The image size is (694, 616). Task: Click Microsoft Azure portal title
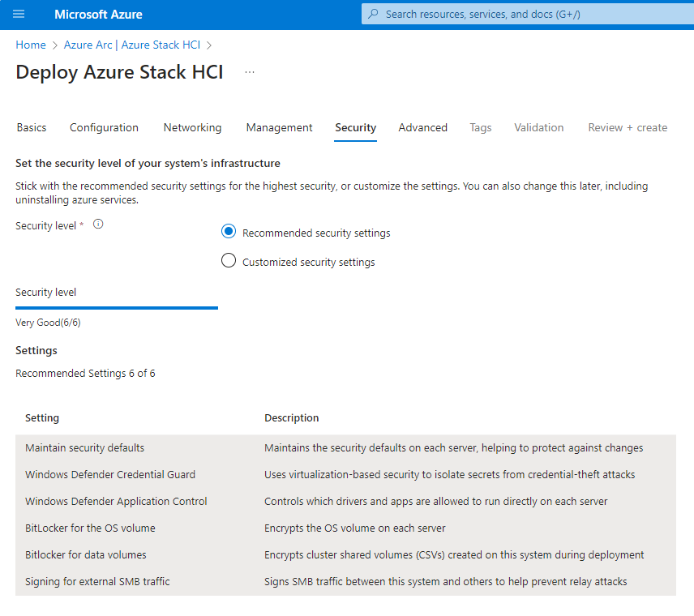click(98, 15)
